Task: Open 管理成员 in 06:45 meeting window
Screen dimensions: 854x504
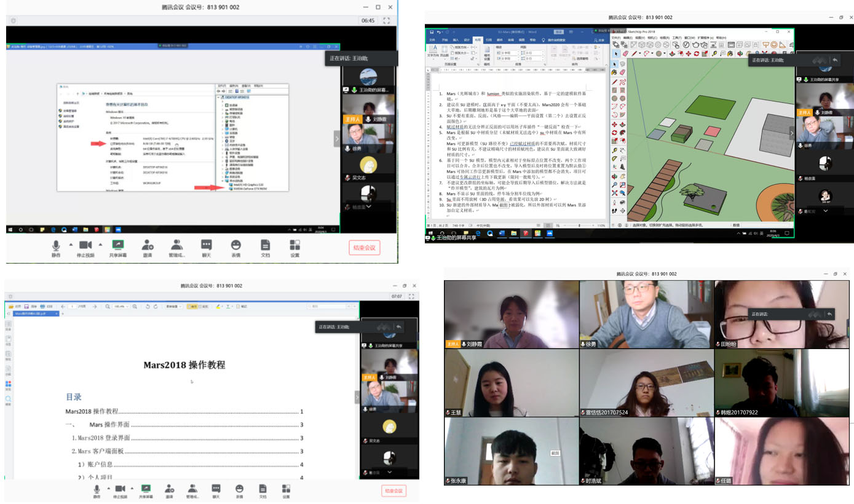Action: coord(176,248)
